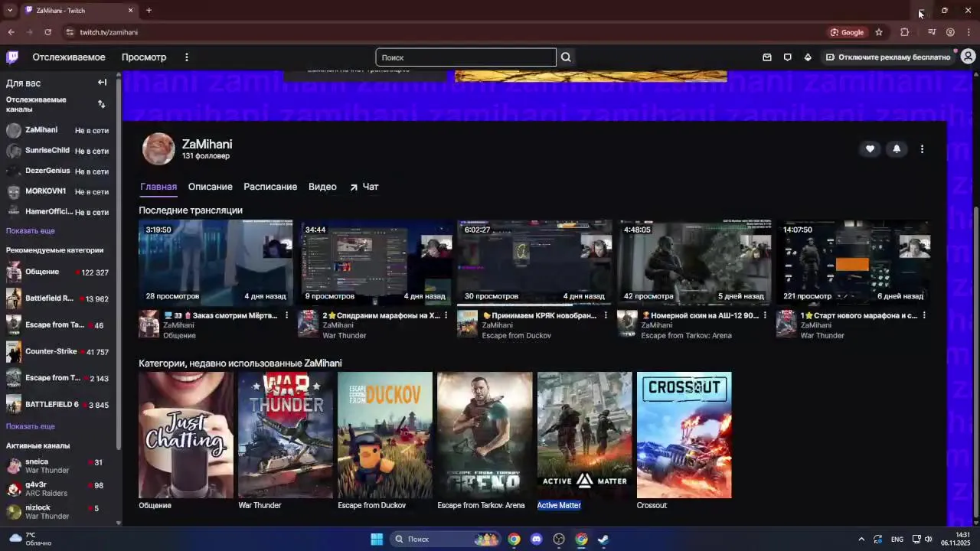Screen dimensions: 980x551
Task: Toggle notifications bell for ZaMihani
Action: coord(897,149)
